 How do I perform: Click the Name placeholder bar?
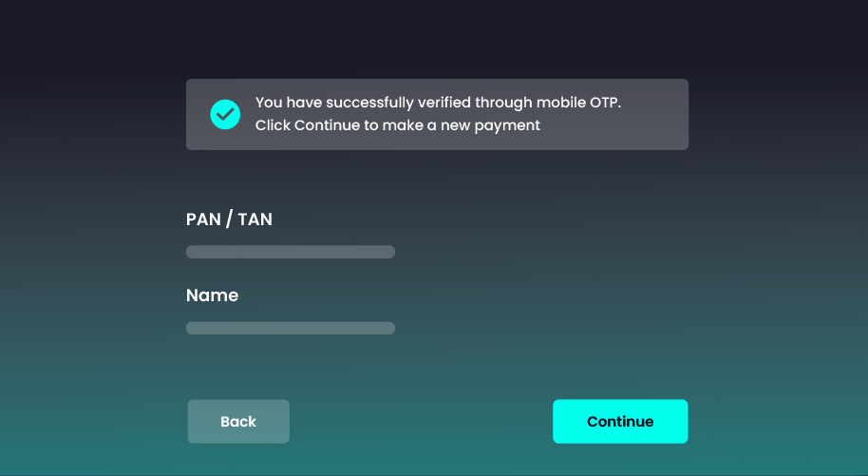[291, 328]
